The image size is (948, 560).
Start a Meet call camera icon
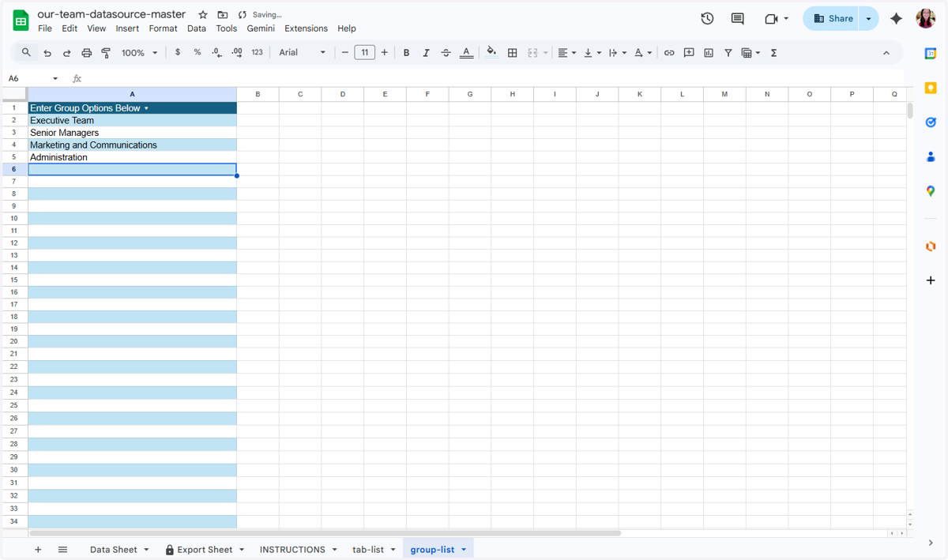(771, 18)
